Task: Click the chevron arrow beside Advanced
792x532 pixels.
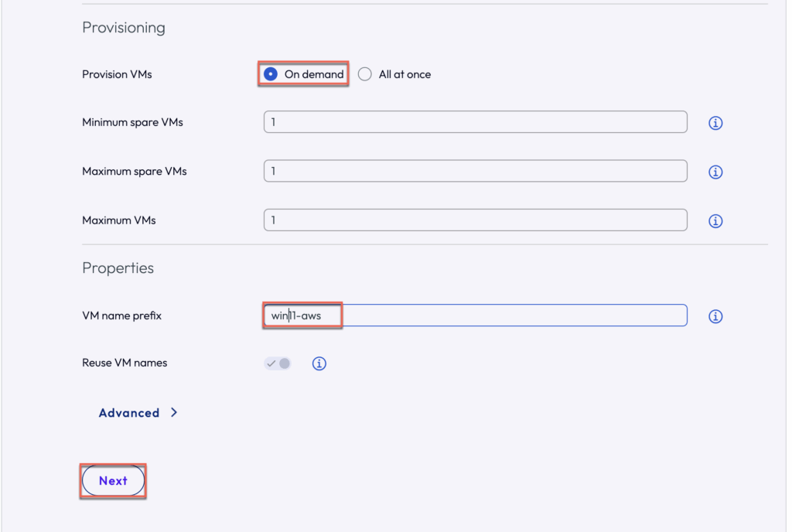Action: (174, 413)
